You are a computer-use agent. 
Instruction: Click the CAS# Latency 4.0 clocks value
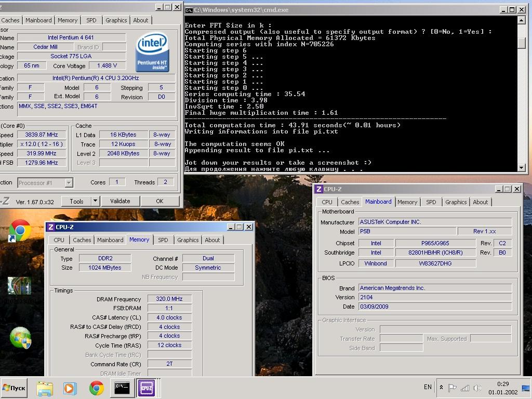pyautogui.click(x=169, y=317)
